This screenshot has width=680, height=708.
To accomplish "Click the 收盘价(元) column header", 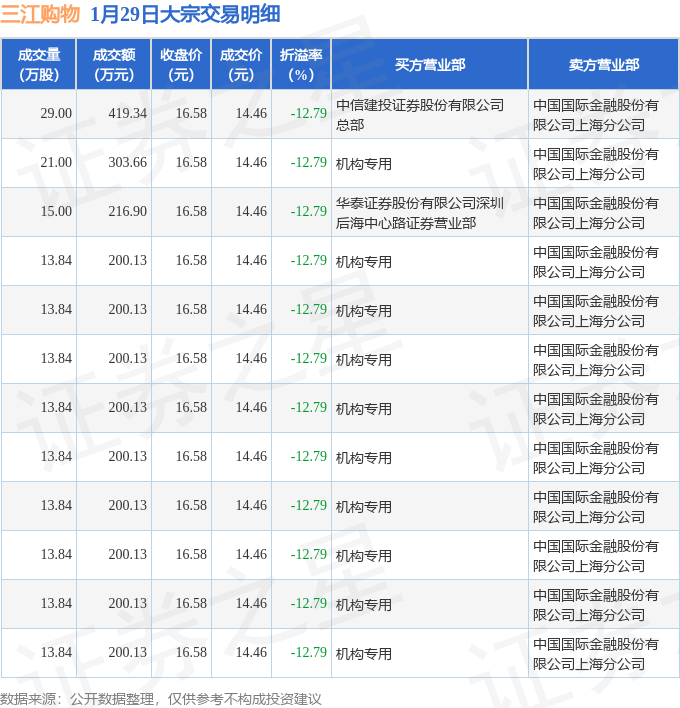I will (x=181, y=64).
